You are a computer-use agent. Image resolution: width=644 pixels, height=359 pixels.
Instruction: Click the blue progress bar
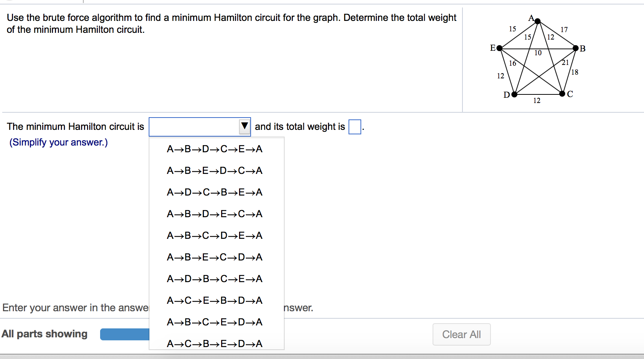pos(125,334)
